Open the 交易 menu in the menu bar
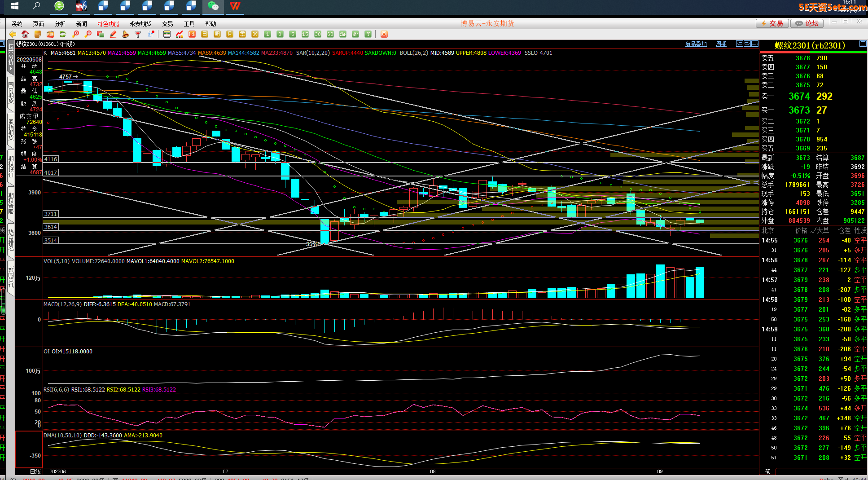The image size is (868, 480). [168, 24]
